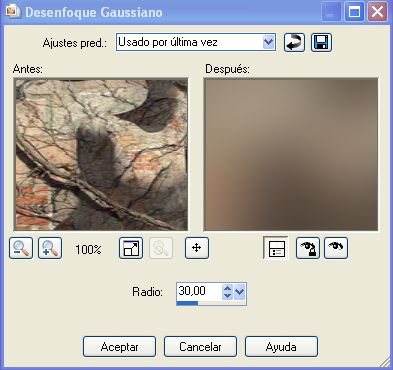Click the save preset floppy disk icon
This screenshot has width=393, height=370.
click(321, 43)
